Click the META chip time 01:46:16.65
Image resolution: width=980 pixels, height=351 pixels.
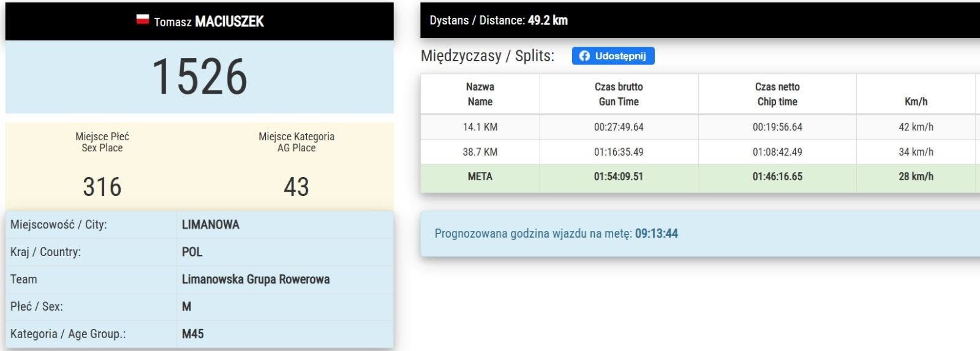point(777,176)
